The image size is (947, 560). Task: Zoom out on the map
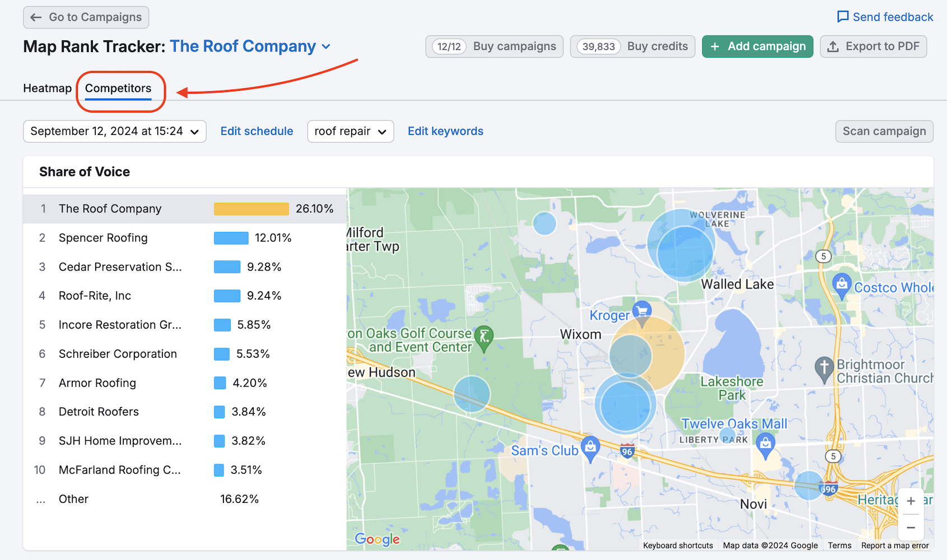[911, 528]
